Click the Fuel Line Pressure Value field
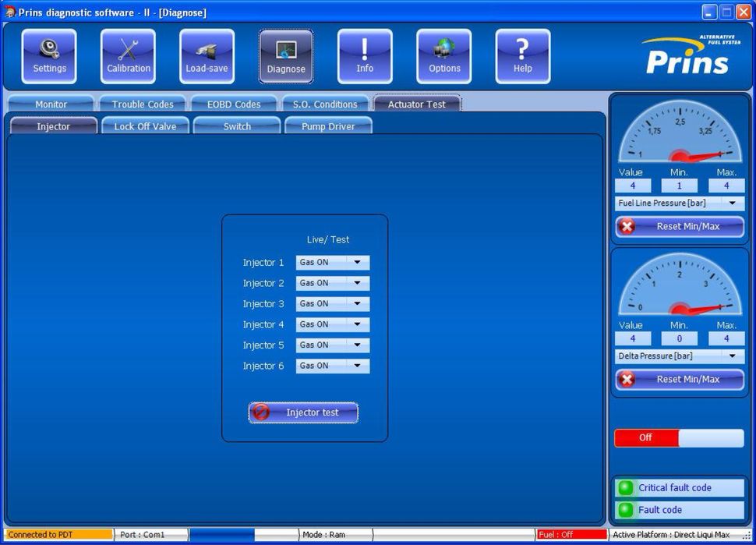 [x=633, y=186]
